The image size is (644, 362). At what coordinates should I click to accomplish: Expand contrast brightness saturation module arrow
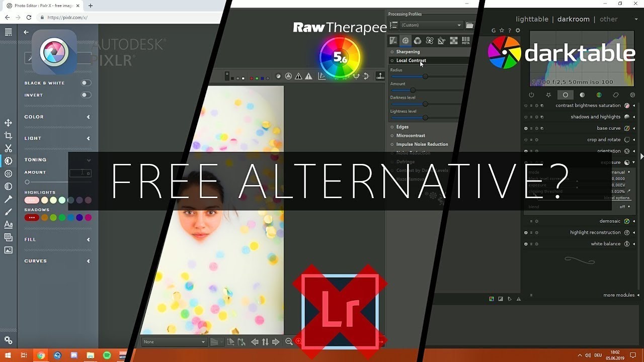coord(634,106)
